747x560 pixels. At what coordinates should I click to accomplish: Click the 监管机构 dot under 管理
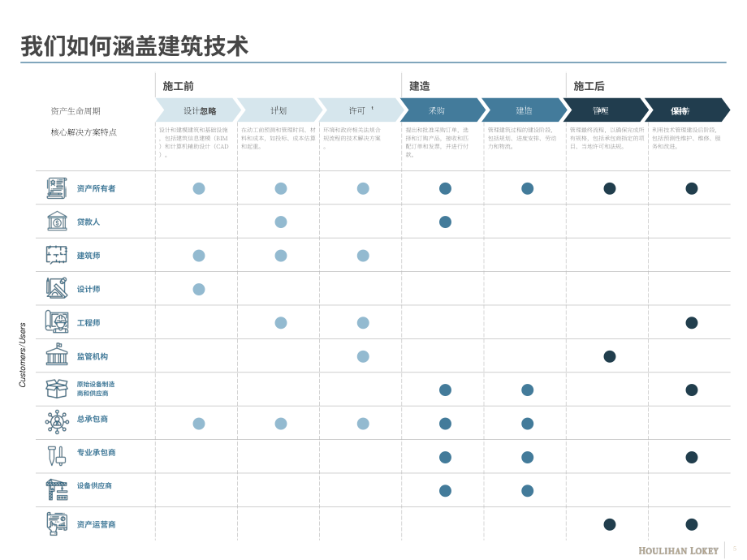610,356
